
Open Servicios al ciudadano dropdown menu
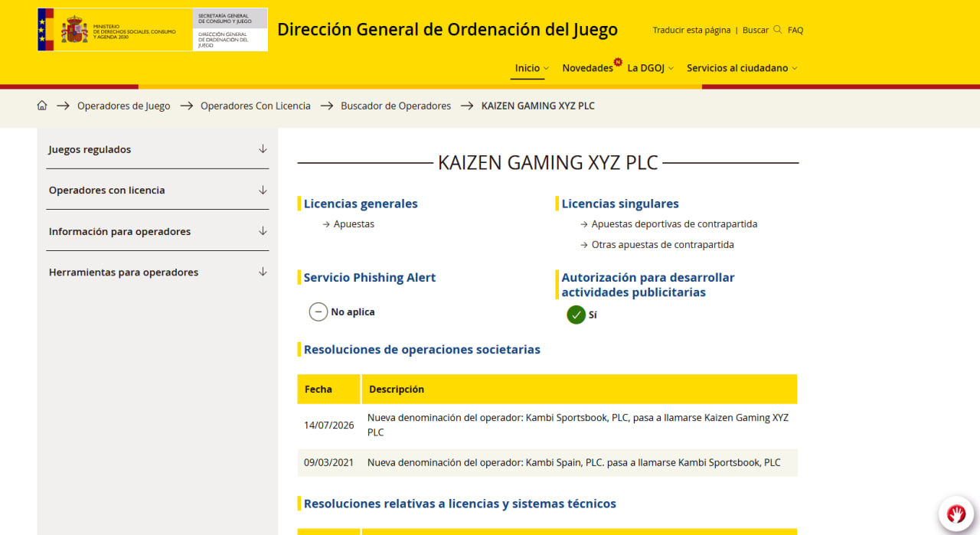click(x=742, y=68)
